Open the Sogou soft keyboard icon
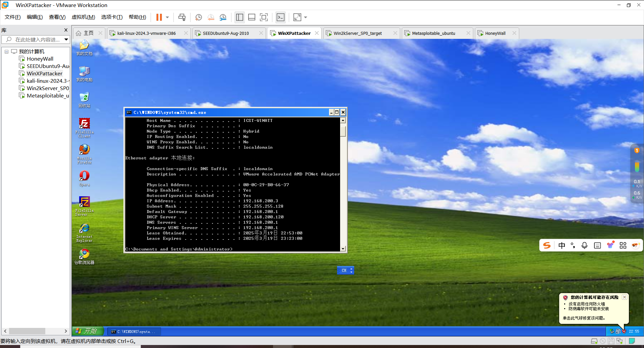 point(597,246)
